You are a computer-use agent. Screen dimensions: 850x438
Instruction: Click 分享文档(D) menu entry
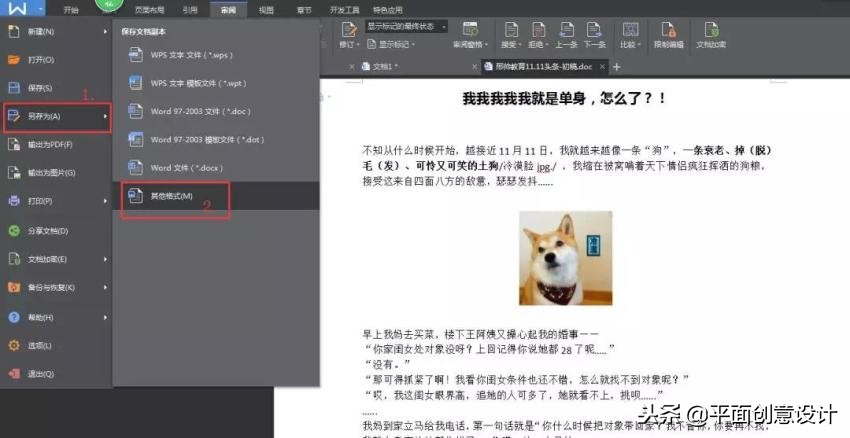pos(56,231)
